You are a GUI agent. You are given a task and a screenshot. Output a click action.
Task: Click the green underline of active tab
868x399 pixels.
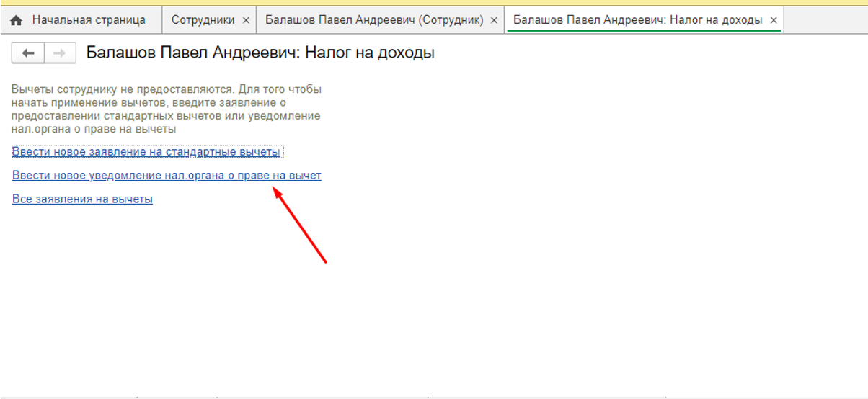point(644,32)
